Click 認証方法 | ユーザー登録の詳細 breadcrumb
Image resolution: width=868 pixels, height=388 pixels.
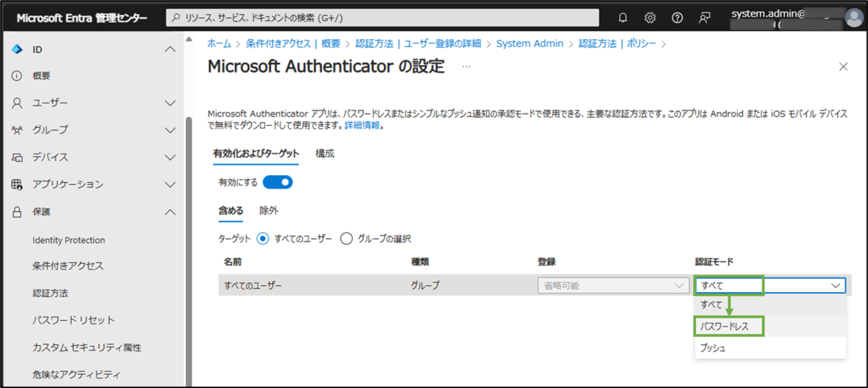418,43
